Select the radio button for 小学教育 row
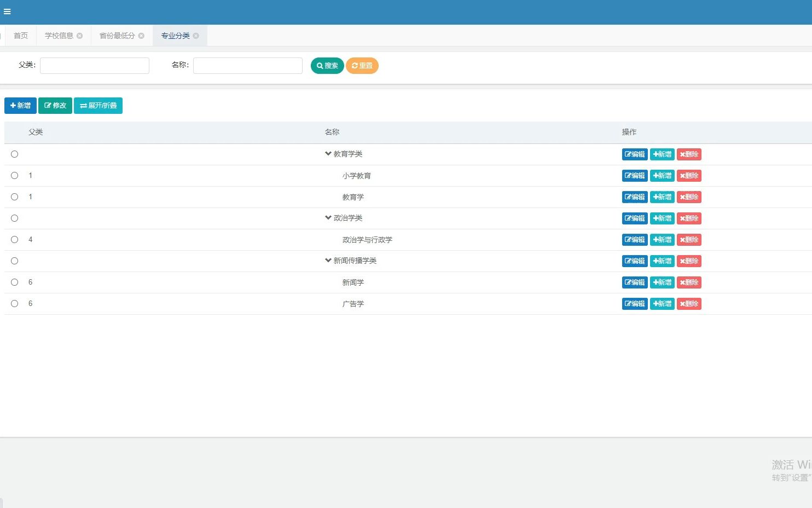Viewport: 812px width, 508px height. click(x=15, y=176)
